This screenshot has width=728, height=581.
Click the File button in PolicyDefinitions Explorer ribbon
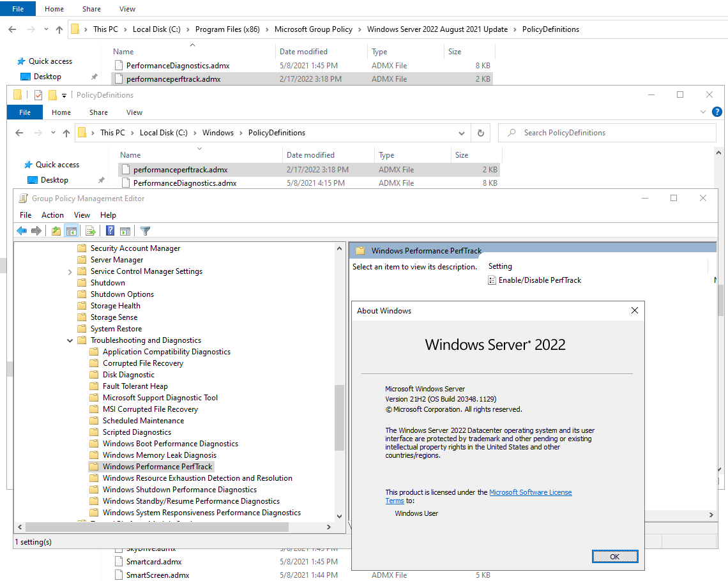pyautogui.click(x=25, y=112)
